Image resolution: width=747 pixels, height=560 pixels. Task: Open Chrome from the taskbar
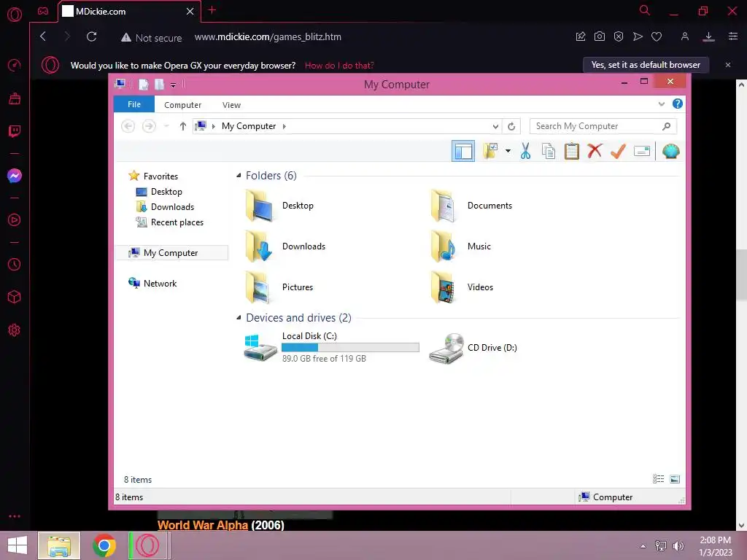coord(104,545)
